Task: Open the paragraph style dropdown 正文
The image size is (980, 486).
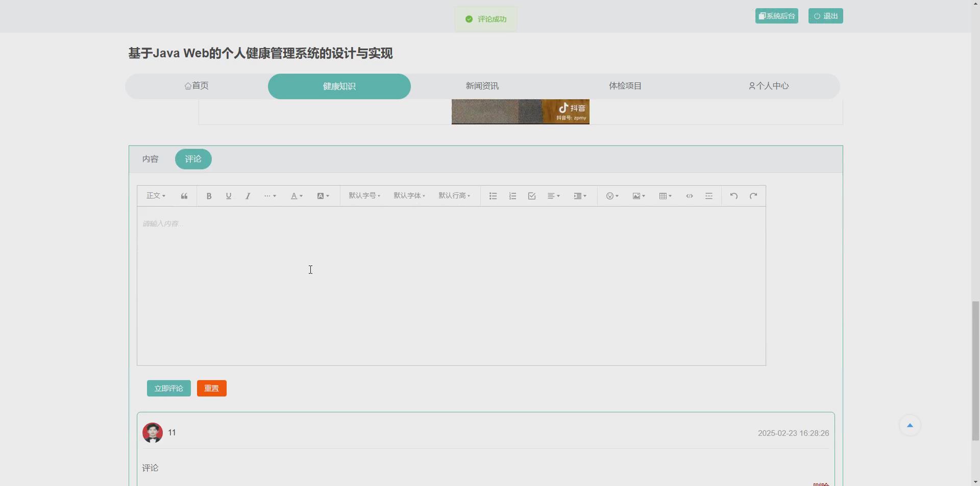Action: (155, 196)
